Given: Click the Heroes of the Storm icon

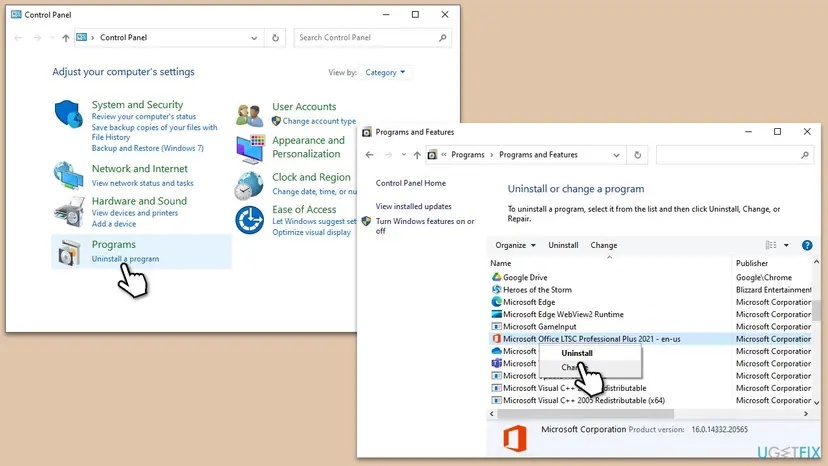Looking at the screenshot, I should point(496,290).
